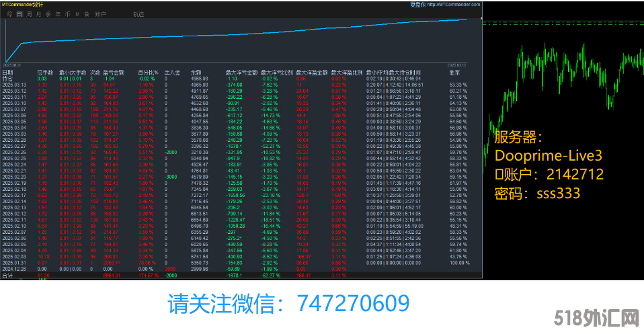Click the 最大浮亏比例 column header

tap(277, 73)
